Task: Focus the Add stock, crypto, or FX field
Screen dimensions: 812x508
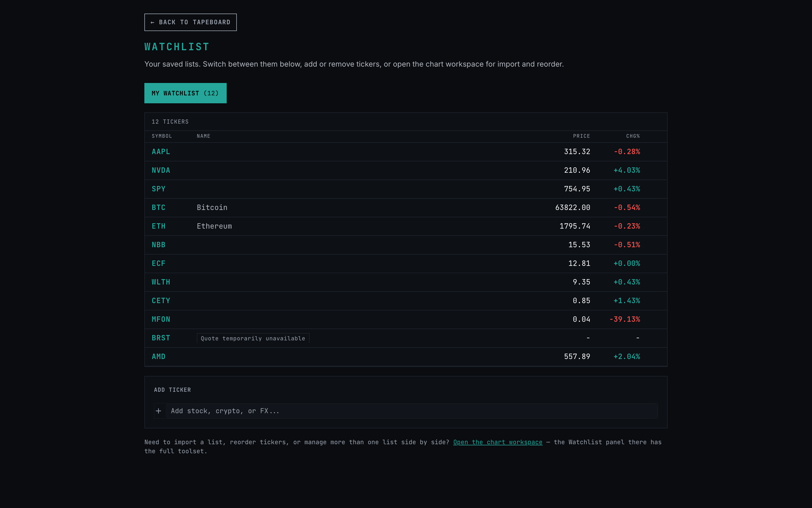Action: click(412, 411)
